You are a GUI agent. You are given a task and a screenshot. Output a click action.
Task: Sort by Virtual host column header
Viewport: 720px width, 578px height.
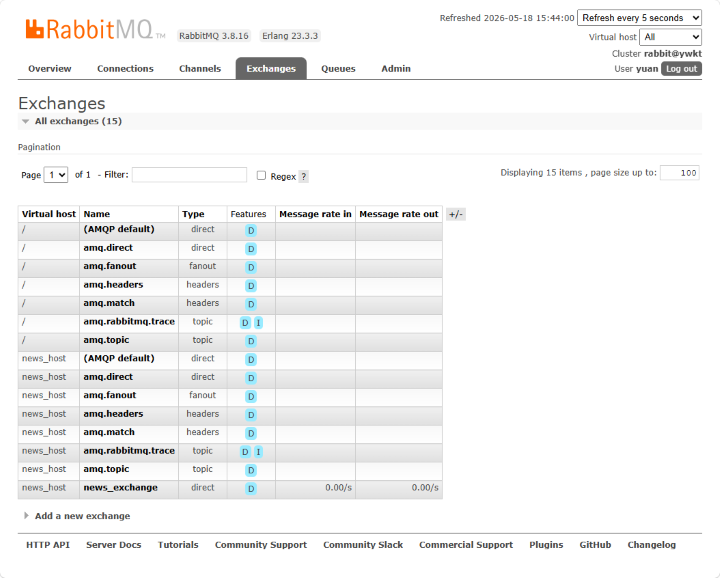pos(49,214)
